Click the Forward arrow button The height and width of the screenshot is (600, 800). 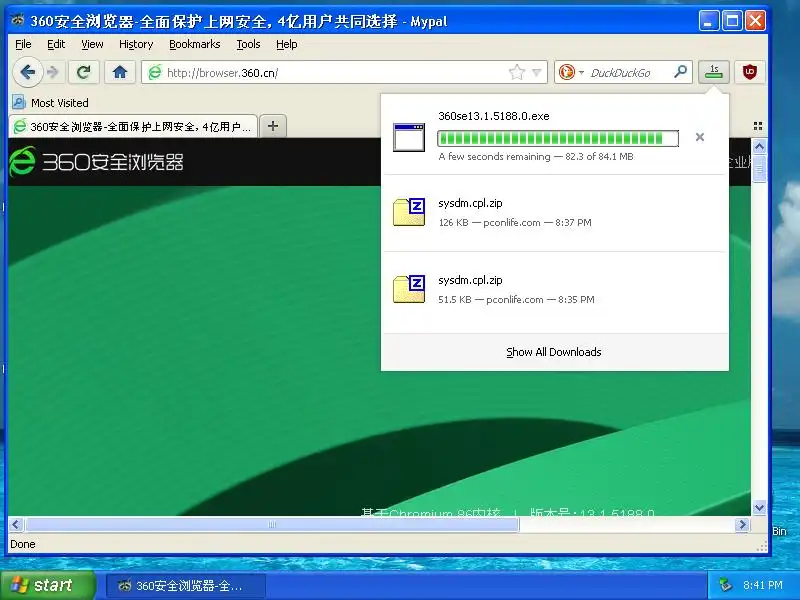pos(53,72)
